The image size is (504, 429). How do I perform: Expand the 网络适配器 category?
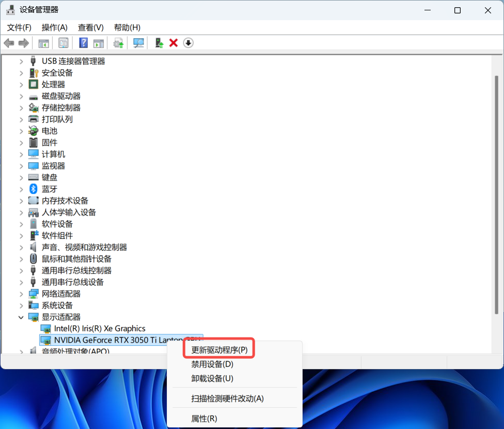pos(21,294)
